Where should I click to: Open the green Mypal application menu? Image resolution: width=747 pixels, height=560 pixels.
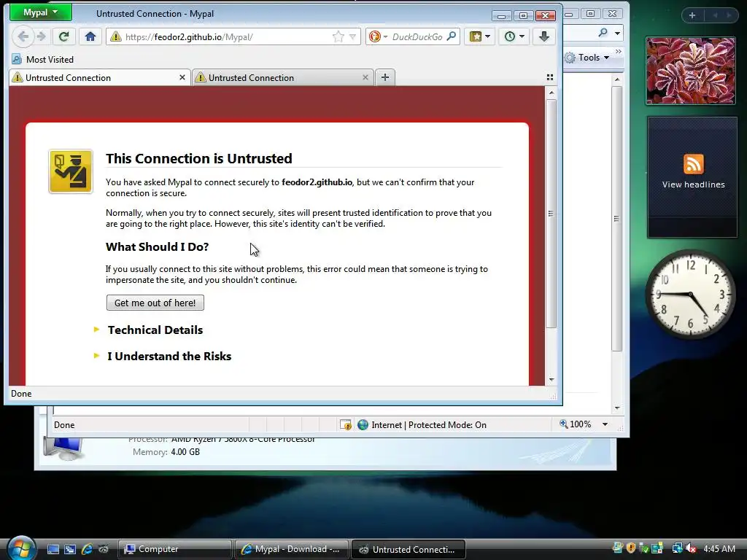[41, 12]
